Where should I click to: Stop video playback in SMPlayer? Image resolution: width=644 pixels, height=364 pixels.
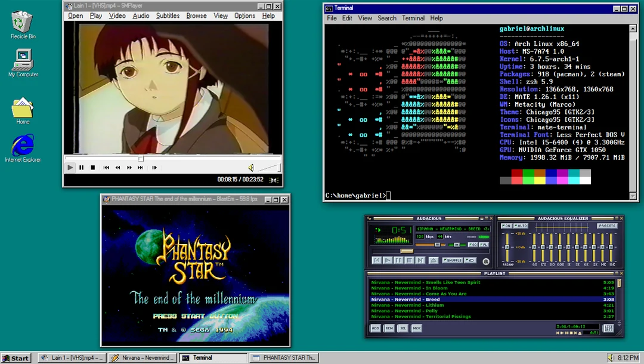[x=92, y=168]
